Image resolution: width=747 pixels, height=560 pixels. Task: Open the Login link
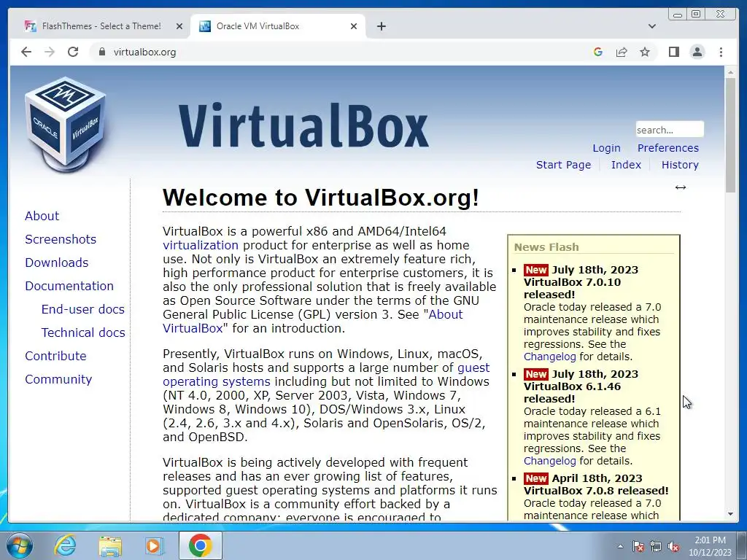[606, 148]
